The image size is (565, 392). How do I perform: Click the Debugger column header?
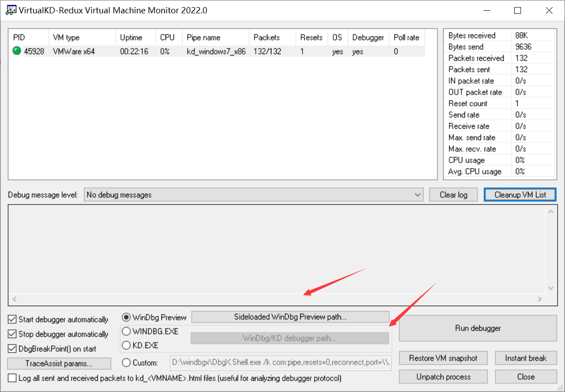(x=368, y=37)
